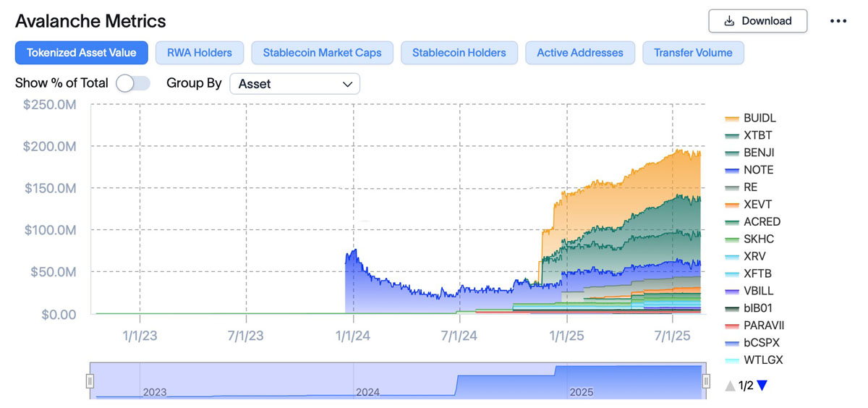Select the Tokenized Asset Value tab
This screenshot has height=408, width=868.
pos(81,53)
